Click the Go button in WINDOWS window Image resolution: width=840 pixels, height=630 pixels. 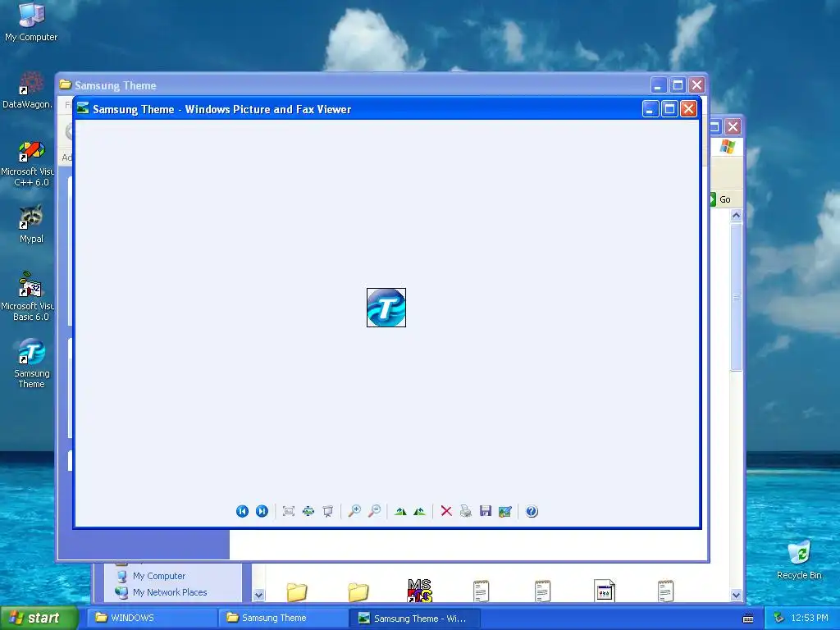(721, 199)
